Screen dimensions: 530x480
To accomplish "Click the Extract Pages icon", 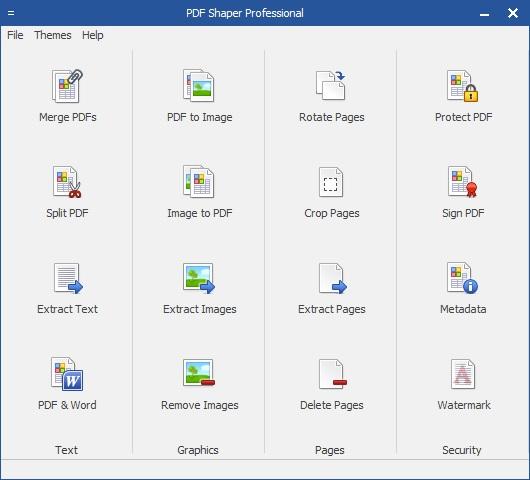I will point(333,278).
